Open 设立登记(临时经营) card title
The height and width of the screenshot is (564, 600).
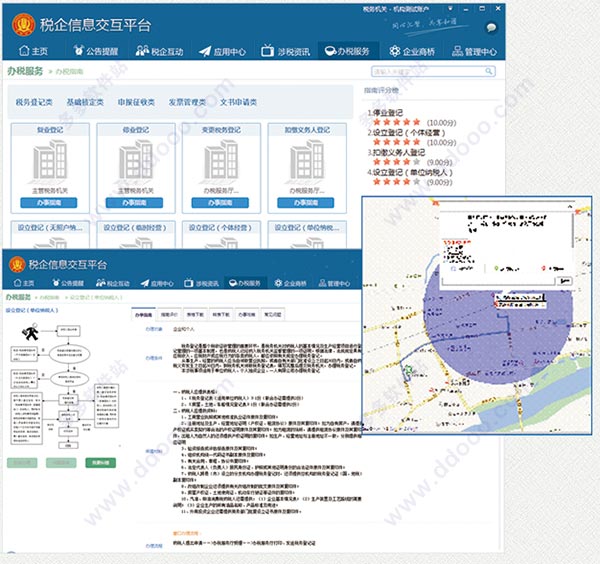pos(135,228)
